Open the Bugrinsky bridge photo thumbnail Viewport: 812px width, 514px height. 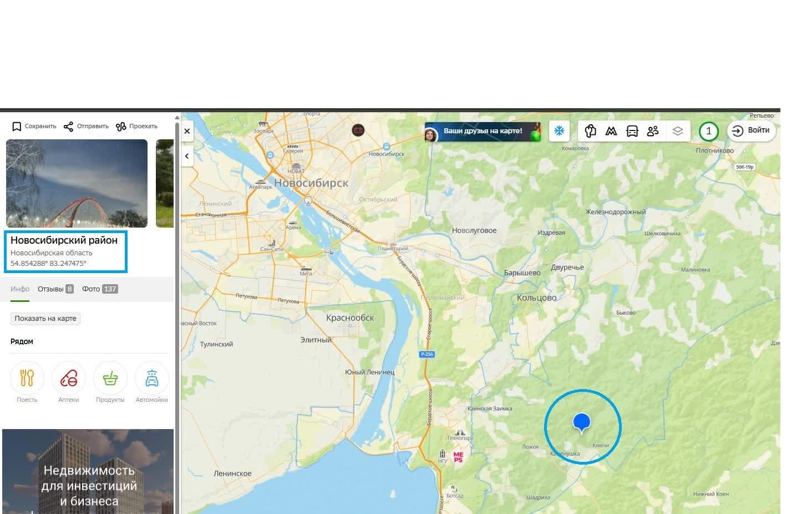(x=77, y=183)
